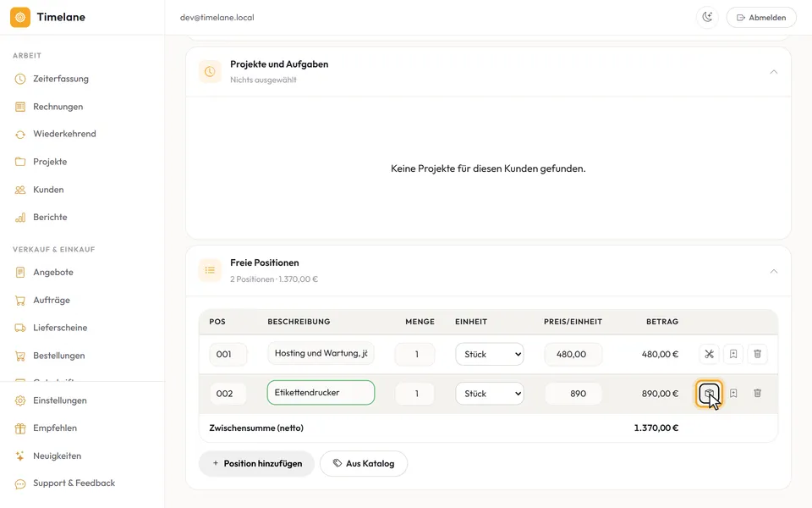Delete position 001 with the trash icon

(x=757, y=354)
